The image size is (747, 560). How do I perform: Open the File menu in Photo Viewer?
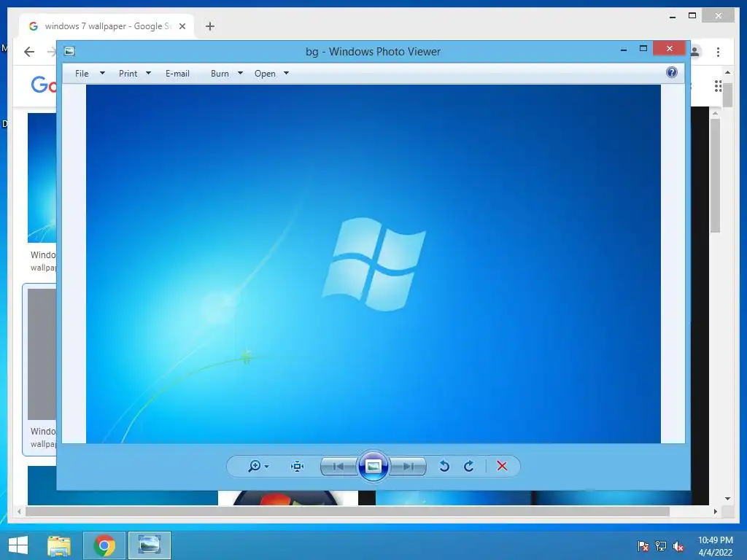[82, 74]
